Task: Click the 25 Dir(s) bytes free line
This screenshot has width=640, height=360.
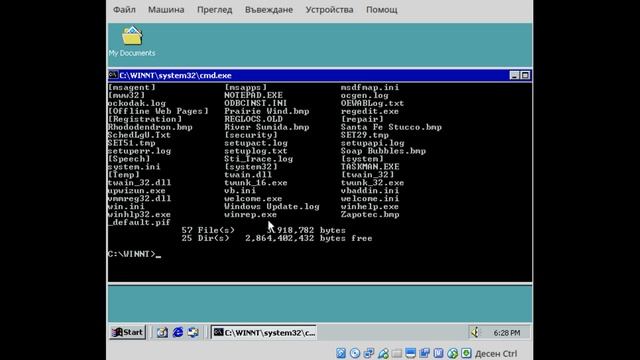Action: point(277,238)
